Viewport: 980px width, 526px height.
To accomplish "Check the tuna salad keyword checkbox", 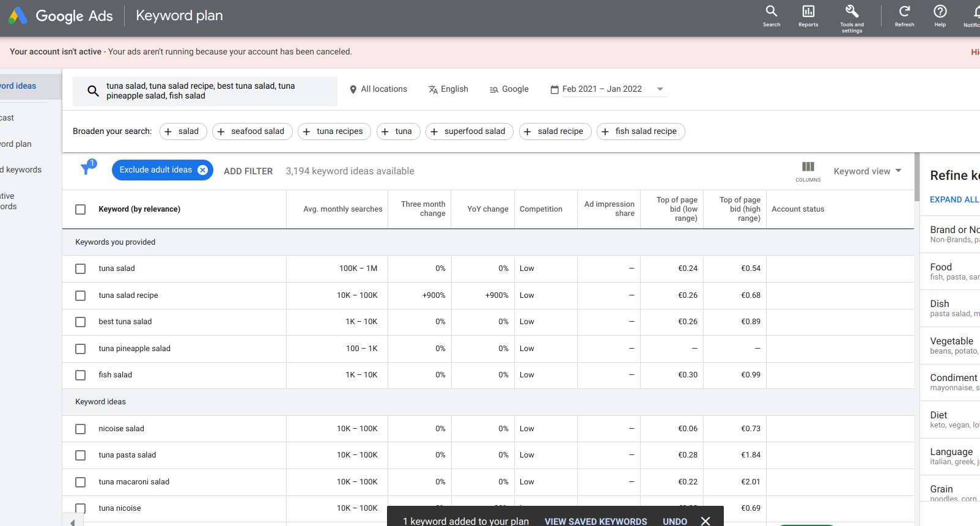I will (80, 269).
